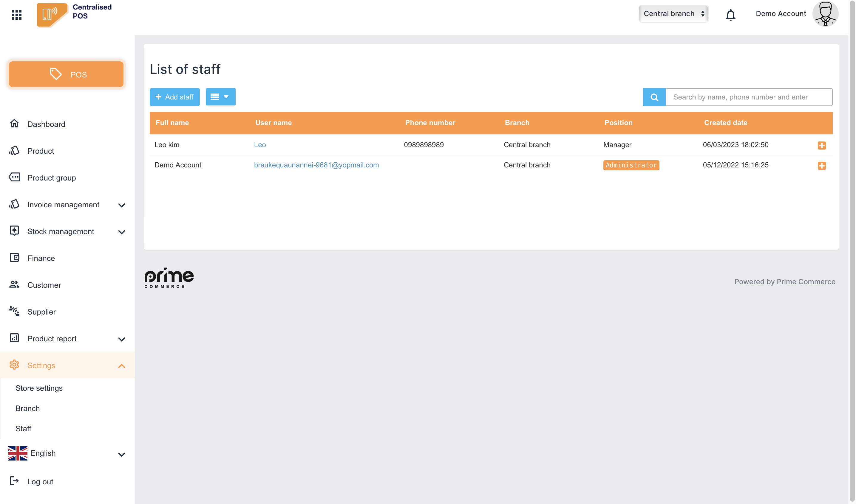Open the Demo Account avatar
Viewport: 856px width, 504px height.
click(825, 14)
